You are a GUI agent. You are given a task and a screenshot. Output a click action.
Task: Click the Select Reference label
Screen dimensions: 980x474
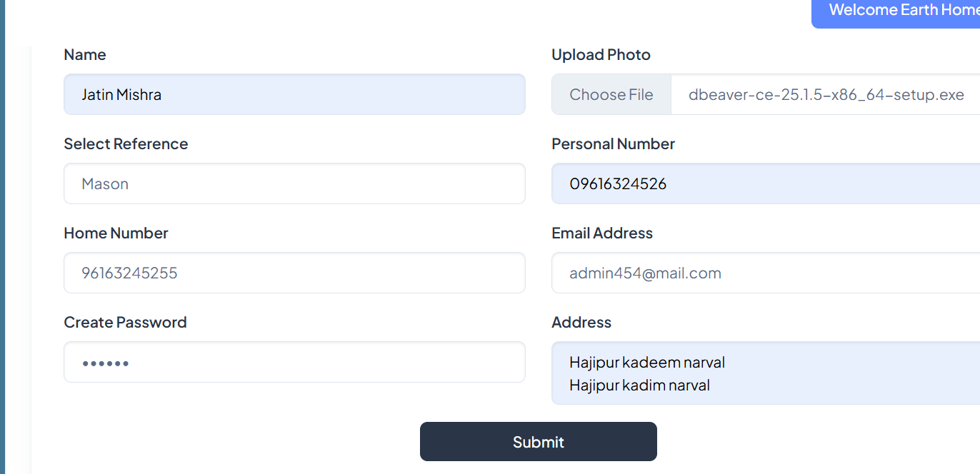click(x=126, y=144)
